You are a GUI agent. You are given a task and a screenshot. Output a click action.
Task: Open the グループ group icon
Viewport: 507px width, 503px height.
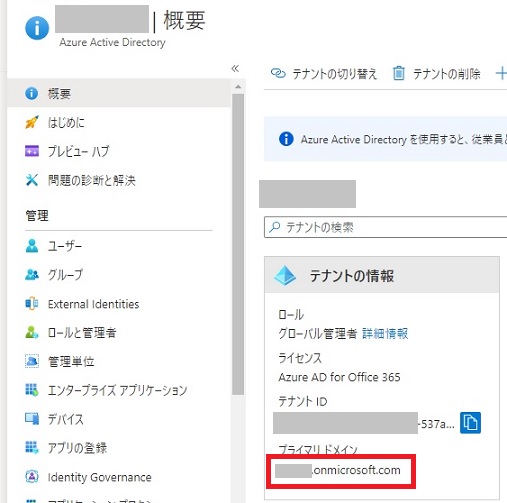tap(32, 275)
